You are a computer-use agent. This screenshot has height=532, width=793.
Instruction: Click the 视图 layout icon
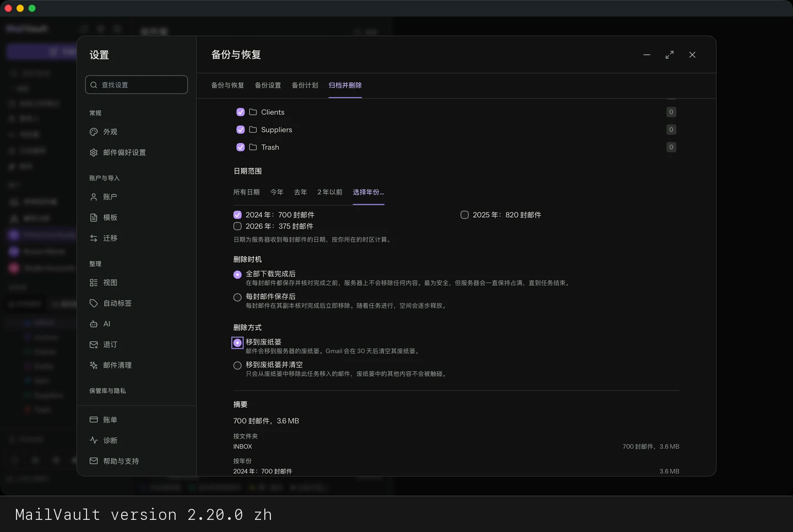(x=94, y=283)
